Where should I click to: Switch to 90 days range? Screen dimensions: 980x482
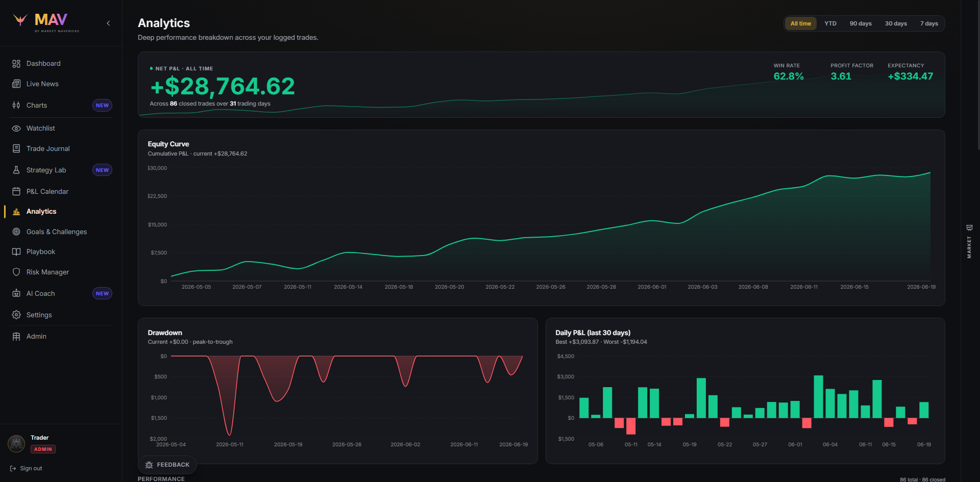(x=861, y=23)
